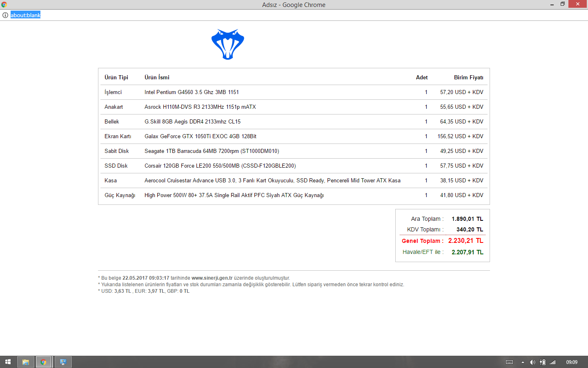Select 'G.Skill 8GB Aegis DDR4 2133mhz CL15'
The height and width of the screenshot is (368, 588).
(192, 121)
